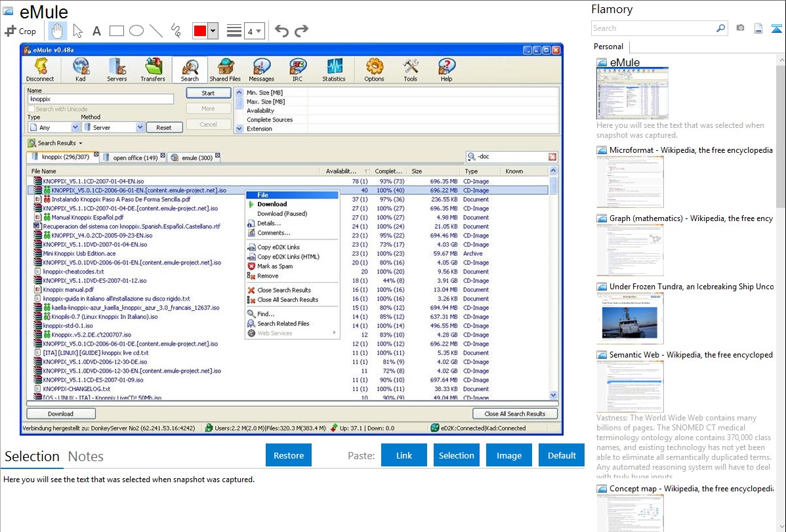Click the camera capture icon in Flamory
This screenshot has width=786, height=532.
[x=740, y=28]
